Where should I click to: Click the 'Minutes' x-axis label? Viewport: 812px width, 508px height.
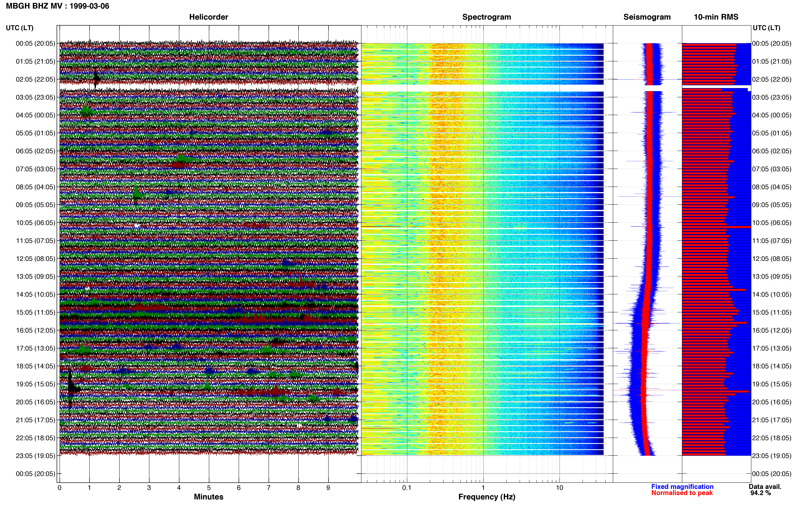point(209,497)
